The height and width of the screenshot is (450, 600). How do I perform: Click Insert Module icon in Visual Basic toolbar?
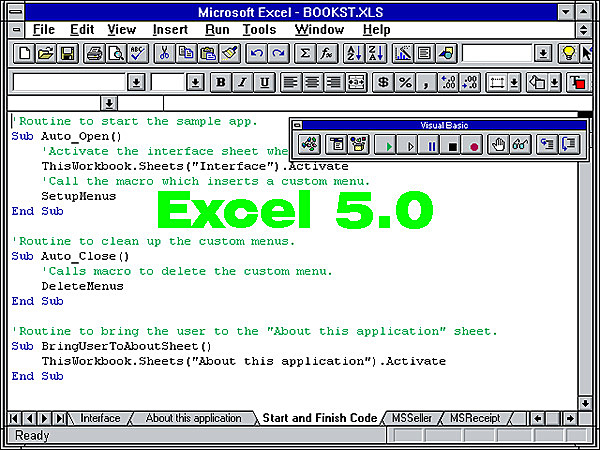click(x=309, y=145)
